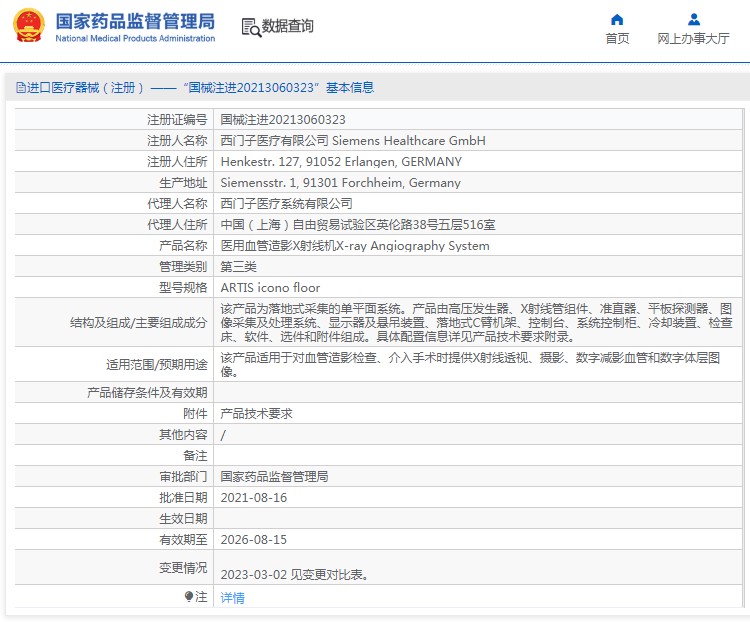The width and height of the screenshot is (750, 622).
Task: Click change record 2023-03-02 见变更对比表
Action: [x=294, y=575]
